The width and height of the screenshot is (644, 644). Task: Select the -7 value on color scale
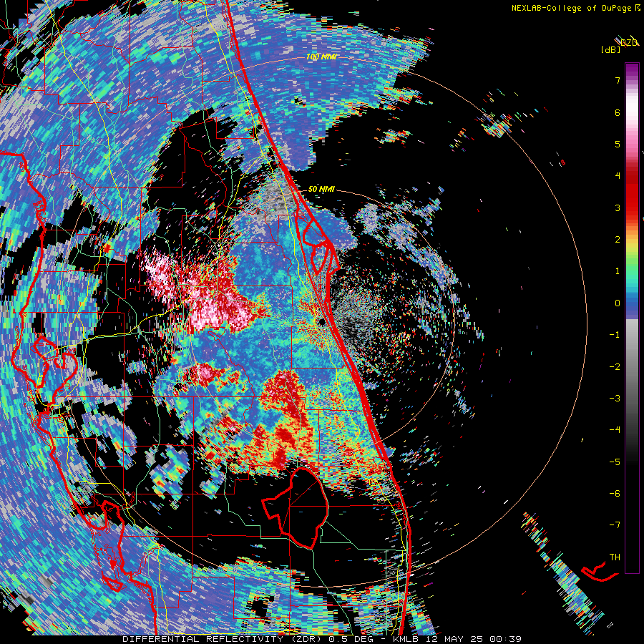click(615, 525)
